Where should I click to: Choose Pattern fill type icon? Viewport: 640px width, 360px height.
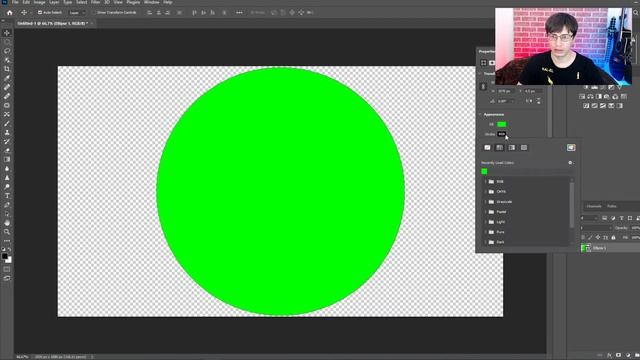coord(524,148)
